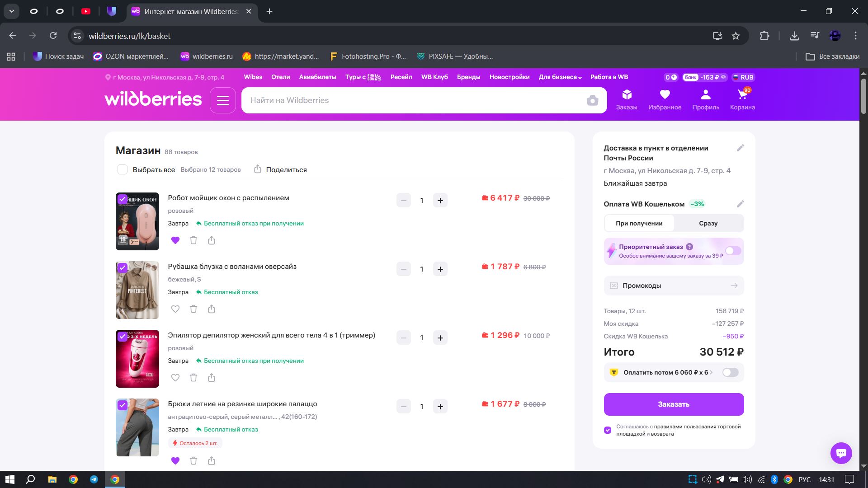The image size is (868, 488).
Task: Expand the Промокоды row arrow
Action: [734, 286]
